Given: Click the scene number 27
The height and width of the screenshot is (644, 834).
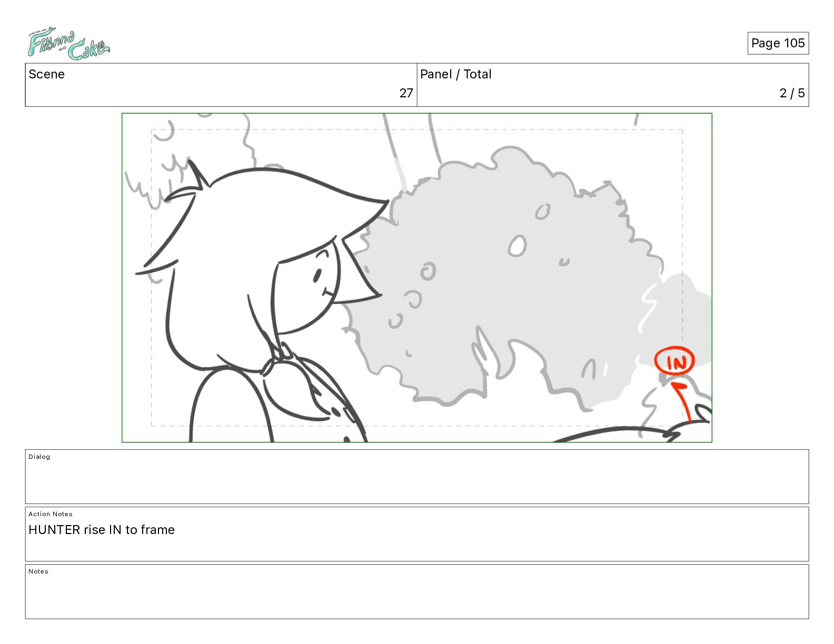Looking at the screenshot, I should 406,93.
